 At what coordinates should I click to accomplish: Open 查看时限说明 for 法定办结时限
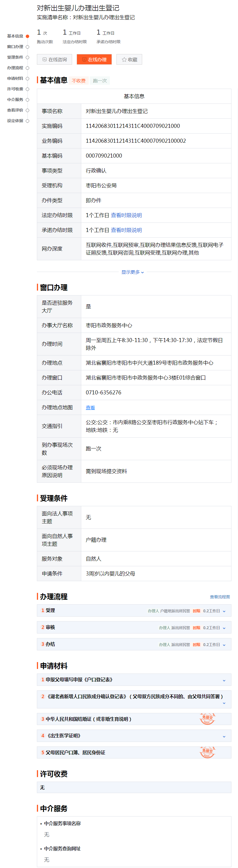pos(126,215)
